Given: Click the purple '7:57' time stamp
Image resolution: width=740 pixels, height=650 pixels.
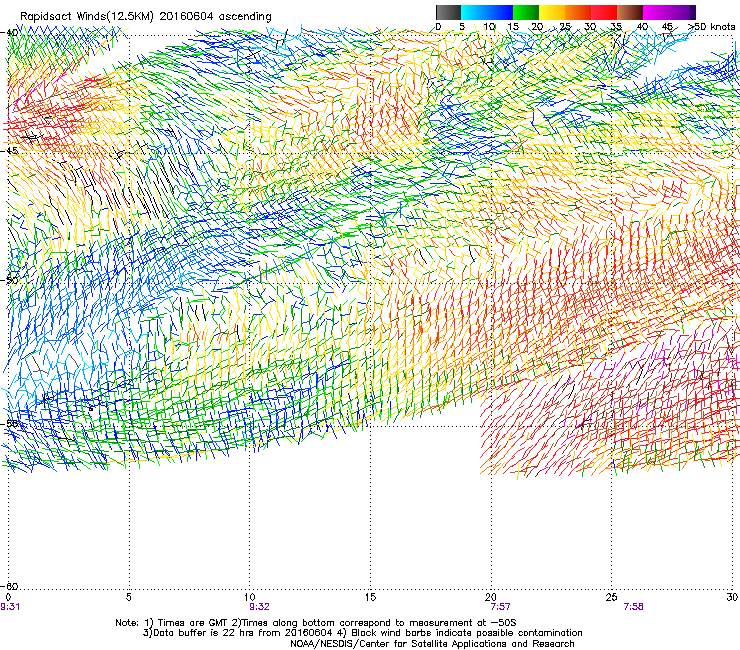Looking at the screenshot, I should 500,607.
